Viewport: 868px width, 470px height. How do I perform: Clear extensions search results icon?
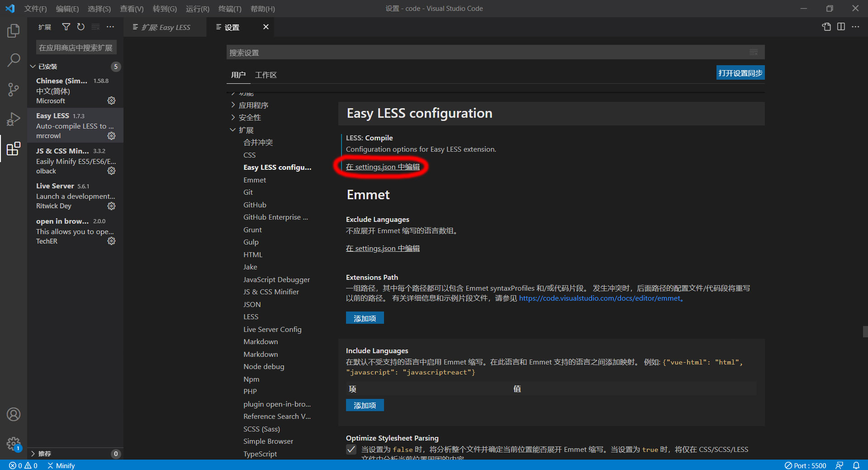[x=95, y=27]
